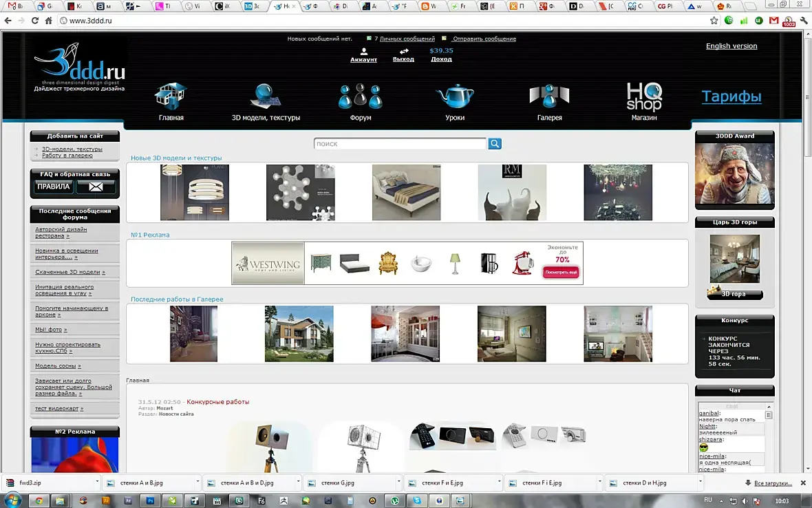Open dropdown for стенки F и E.jpg download
The image size is (812, 508).
coord(499,482)
